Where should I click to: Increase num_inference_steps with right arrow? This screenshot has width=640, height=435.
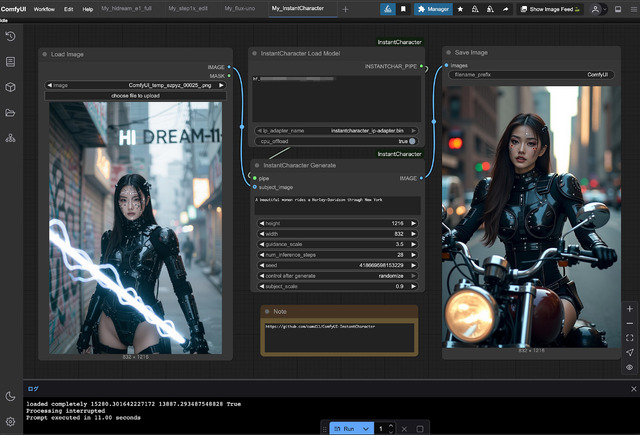pos(413,255)
